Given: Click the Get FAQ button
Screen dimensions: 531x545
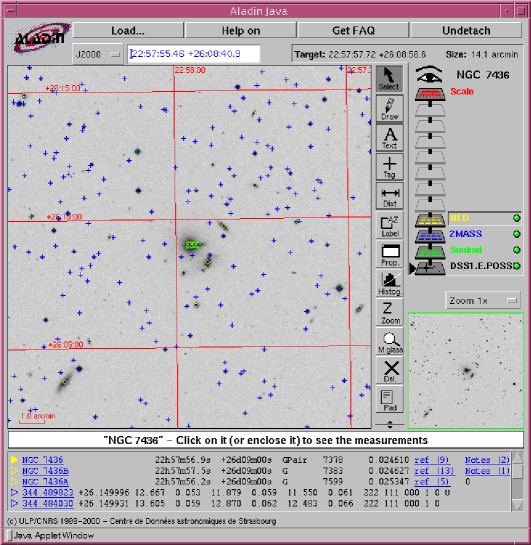Looking at the screenshot, I should pyautogui.click(x=353, y=31).
